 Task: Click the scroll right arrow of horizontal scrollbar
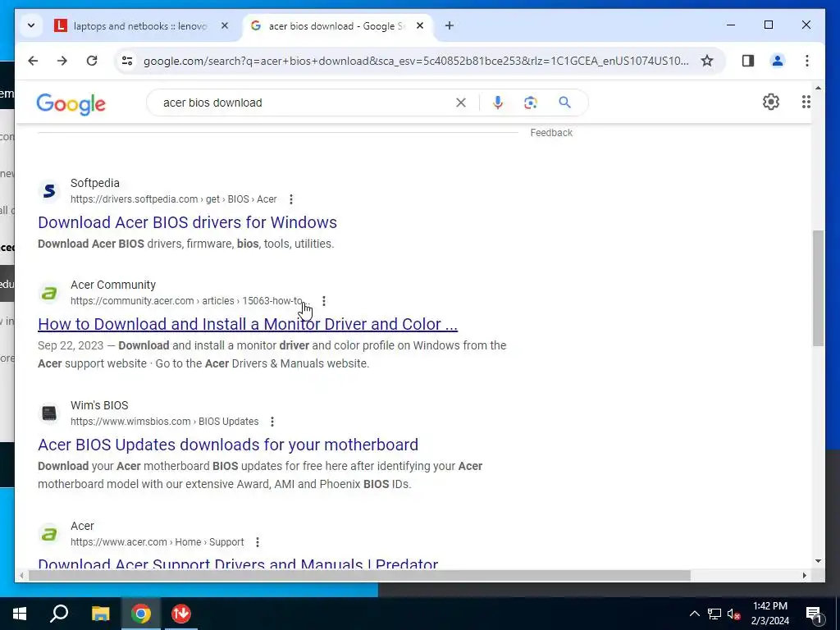(804, 575)
